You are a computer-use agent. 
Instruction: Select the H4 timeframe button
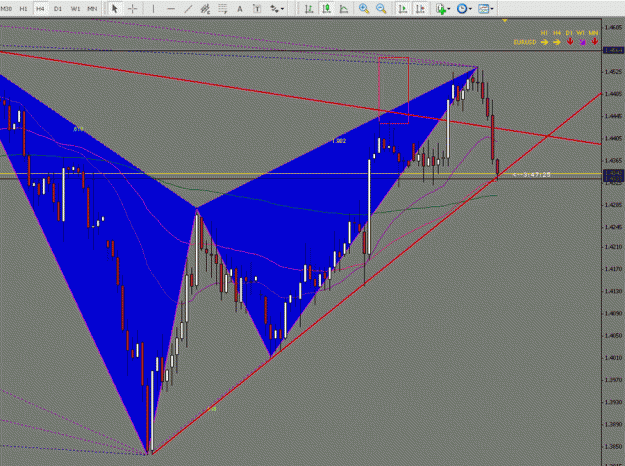click(40, 8)
